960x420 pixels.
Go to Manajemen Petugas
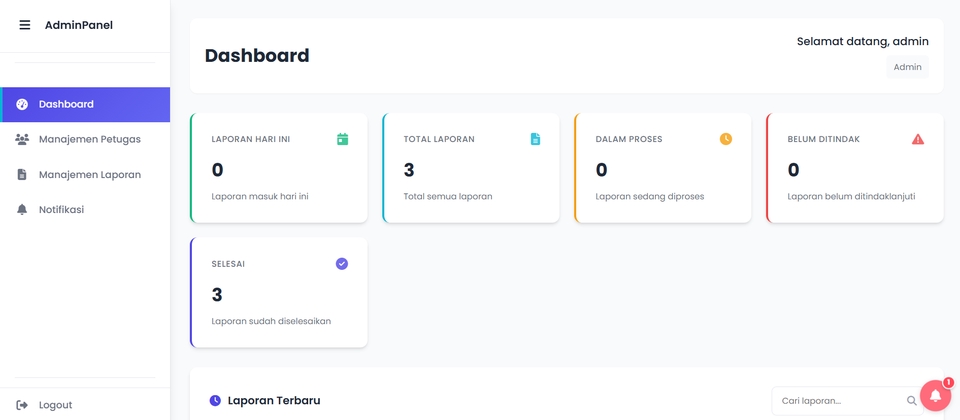pyautogui.click(x=89, y=139)
